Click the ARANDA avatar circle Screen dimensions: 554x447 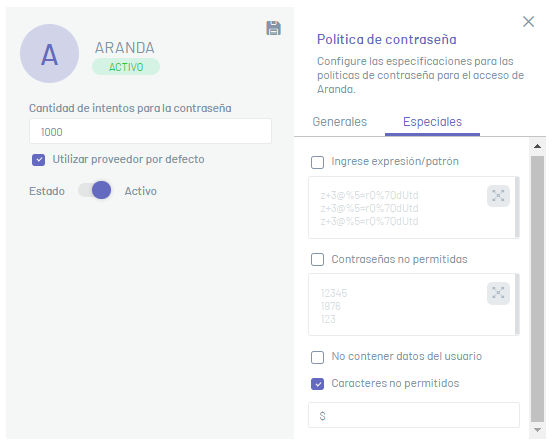(x=49, y=54)
